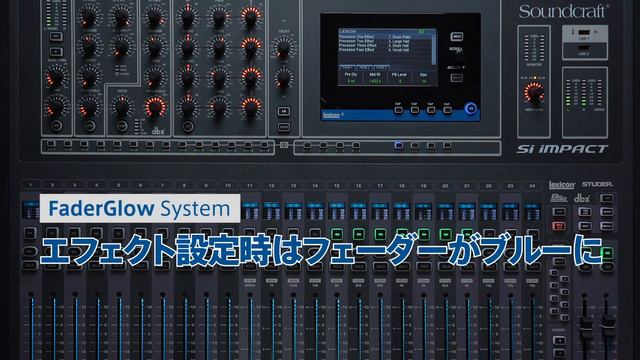
Task: Toggle channel 21 green ON button
Action: pyautogui.click(x=467, y=234)
